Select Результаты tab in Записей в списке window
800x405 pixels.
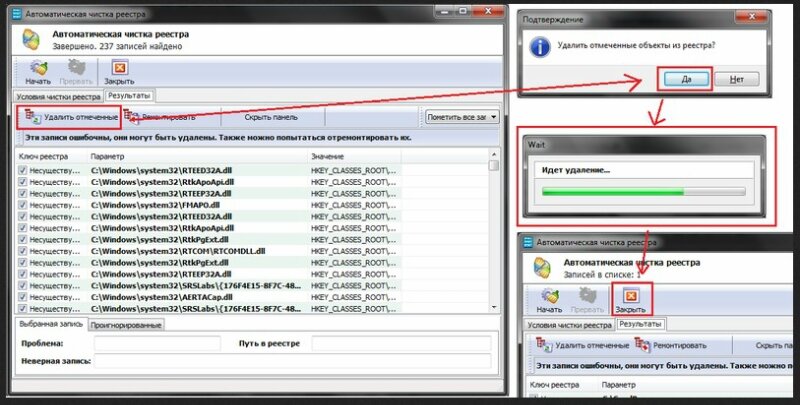640,324
